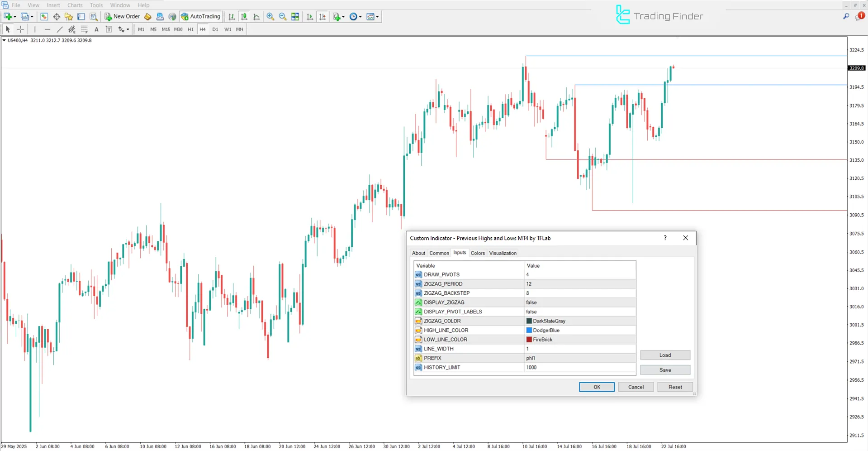
Task: Switch chart timeframe to D1
Action: pos(215,29)
